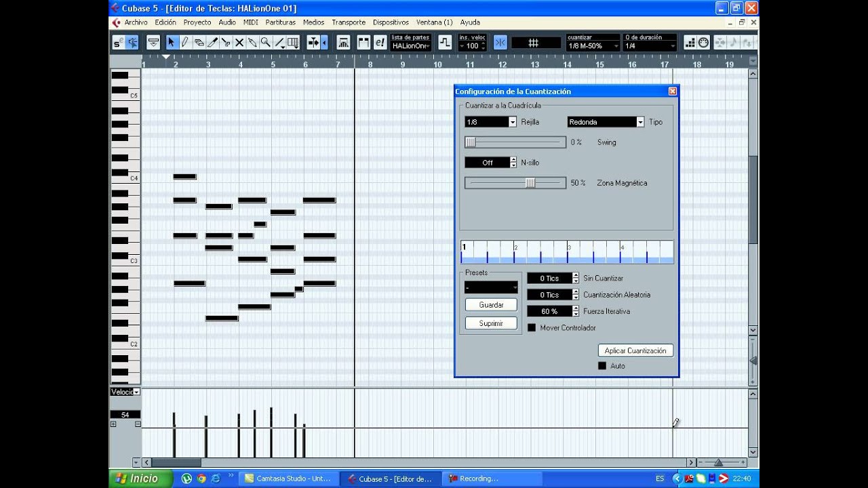Screen dimensions: 868x488
Task: Open the cuantizar 1/8 M-50% dropdown
Action: click(x=593, y=45)
